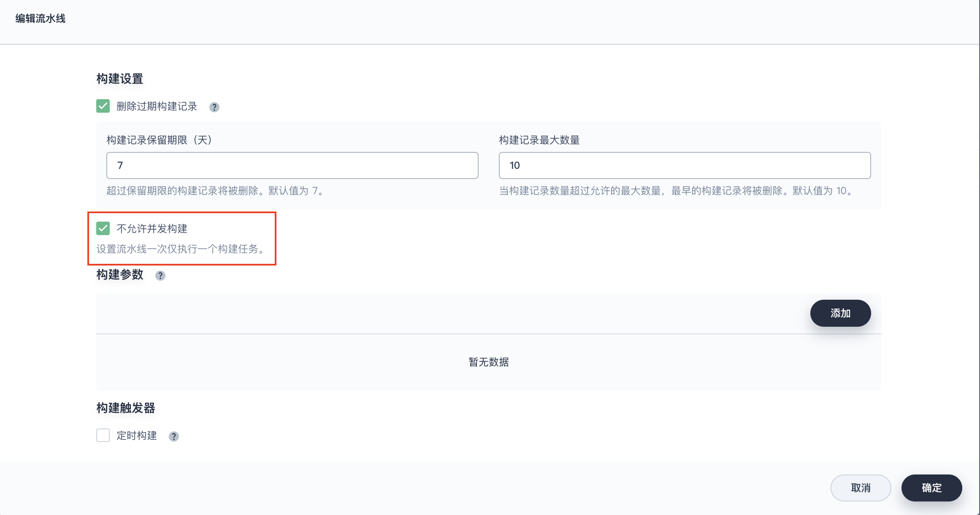Show help for 定时构建 option
The width and height of the screenshot is (980, 515).
174,436
